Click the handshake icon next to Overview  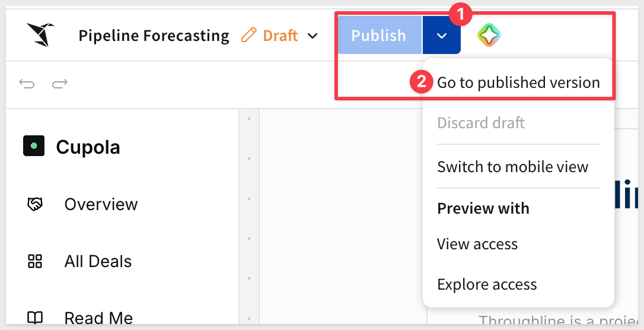(35, 204)
